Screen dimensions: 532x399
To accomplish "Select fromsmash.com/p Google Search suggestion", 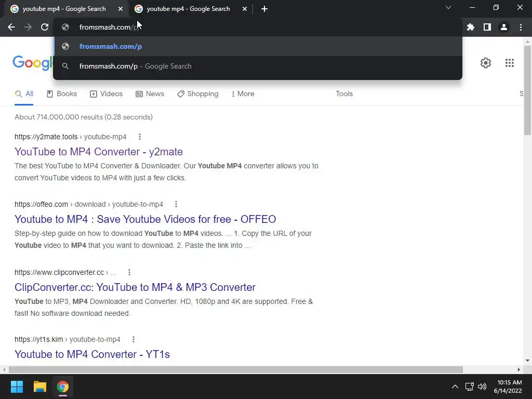I will point(258,66).
